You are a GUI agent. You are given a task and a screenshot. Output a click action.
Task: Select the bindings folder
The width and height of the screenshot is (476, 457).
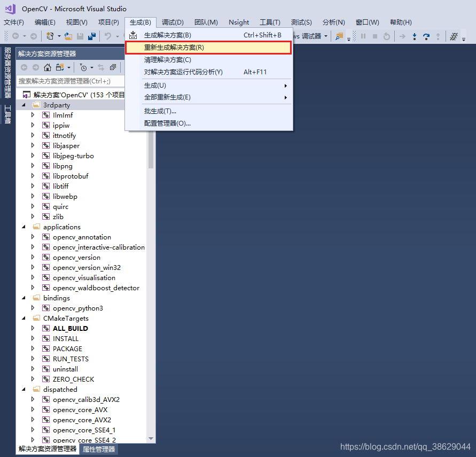click(x=57, y=298)
